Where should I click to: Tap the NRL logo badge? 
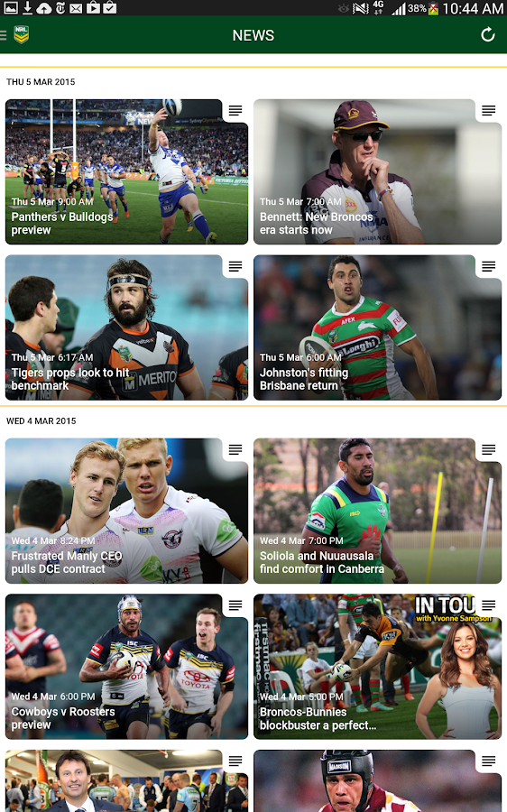click(22, 34)
